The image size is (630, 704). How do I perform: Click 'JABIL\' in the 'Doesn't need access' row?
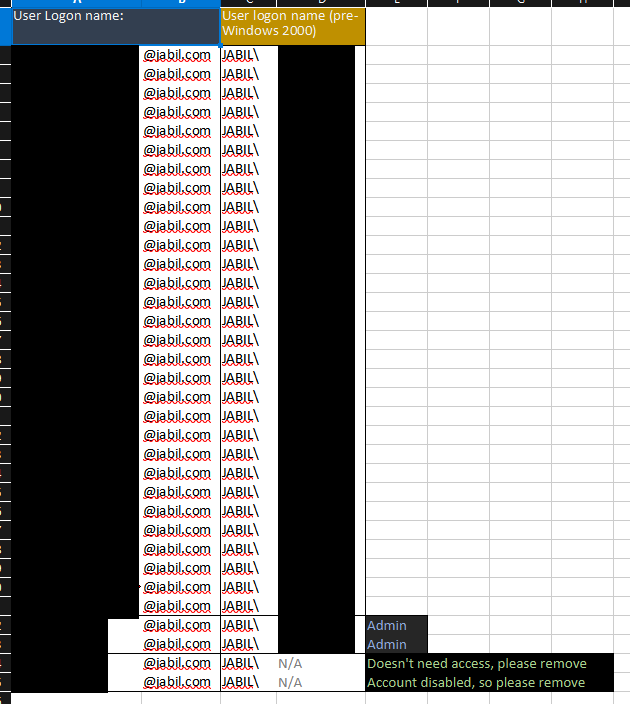[x=240, y=663]
